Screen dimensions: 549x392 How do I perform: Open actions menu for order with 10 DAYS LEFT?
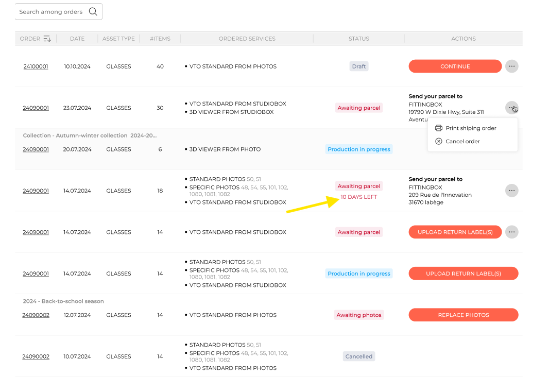(511, 190)
